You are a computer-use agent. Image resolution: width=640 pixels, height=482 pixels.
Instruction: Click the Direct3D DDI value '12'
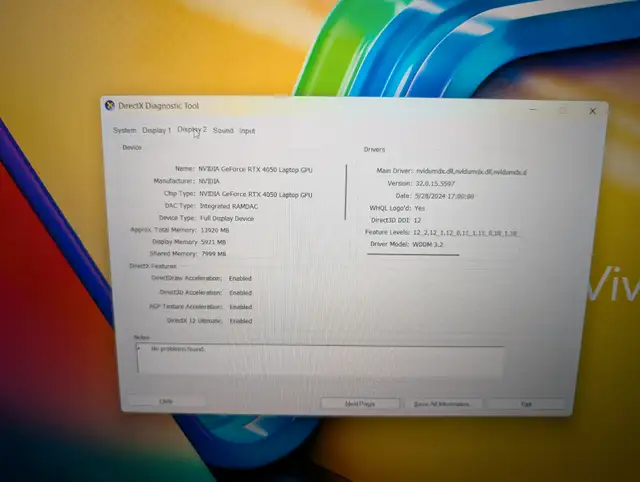(417, 220)
